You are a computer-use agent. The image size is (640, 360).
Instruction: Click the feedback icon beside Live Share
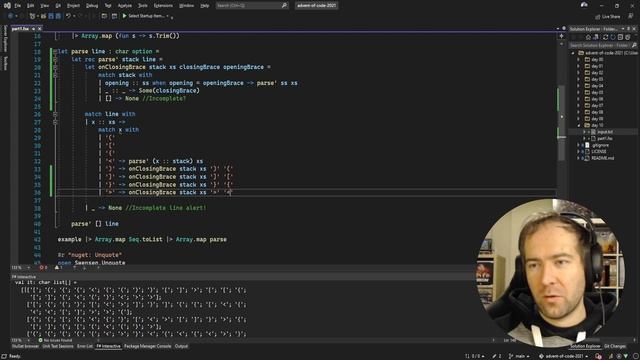(x=631, y=16)
